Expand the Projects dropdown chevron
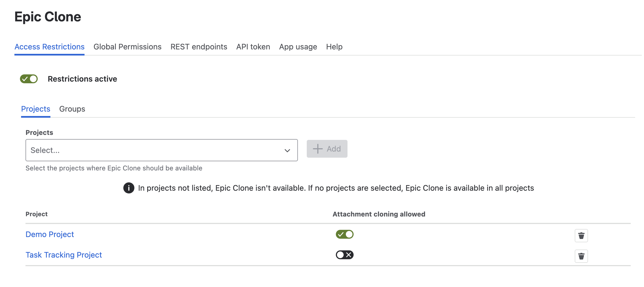644x287 pixels. pos(287,150)
